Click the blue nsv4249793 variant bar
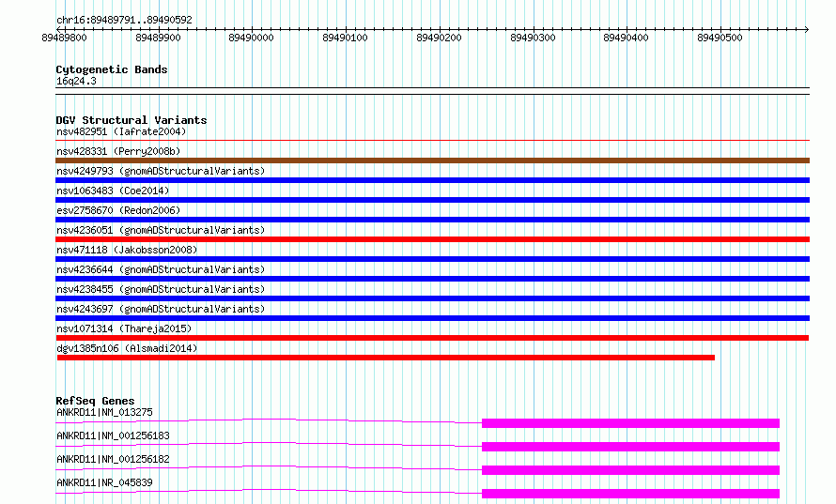Viewport: 836px width, 504px height. (x=432, y=180)
